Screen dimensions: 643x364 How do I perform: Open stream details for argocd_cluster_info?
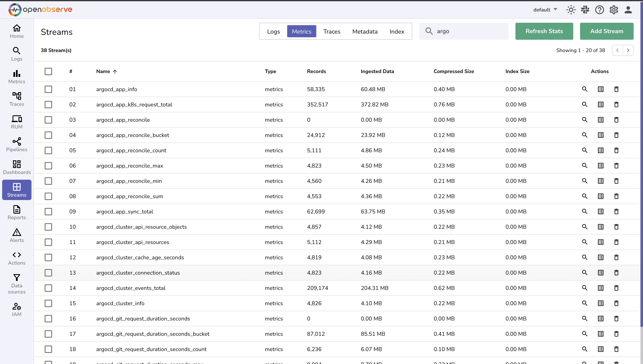pyautogui.click(x=600, y=303)
